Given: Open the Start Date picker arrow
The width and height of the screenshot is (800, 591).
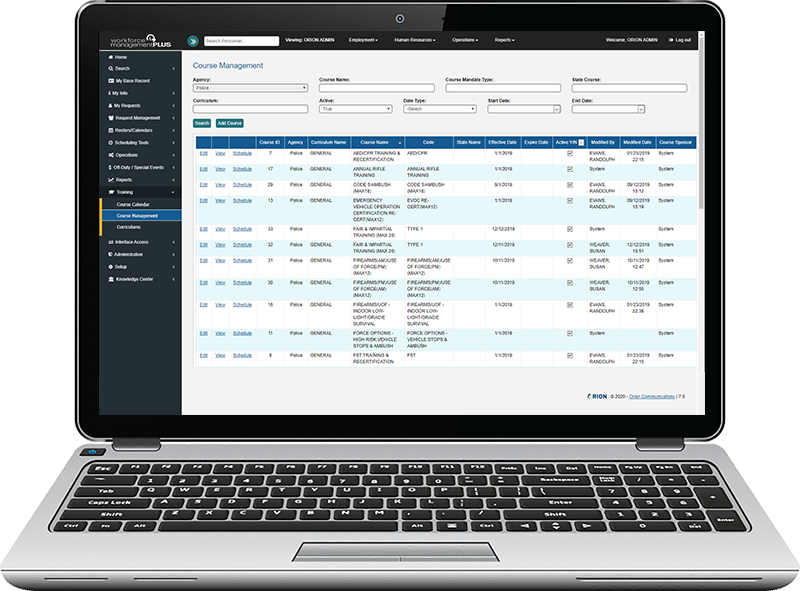Looking at the screenshot, I should click(x=557, y=109).
